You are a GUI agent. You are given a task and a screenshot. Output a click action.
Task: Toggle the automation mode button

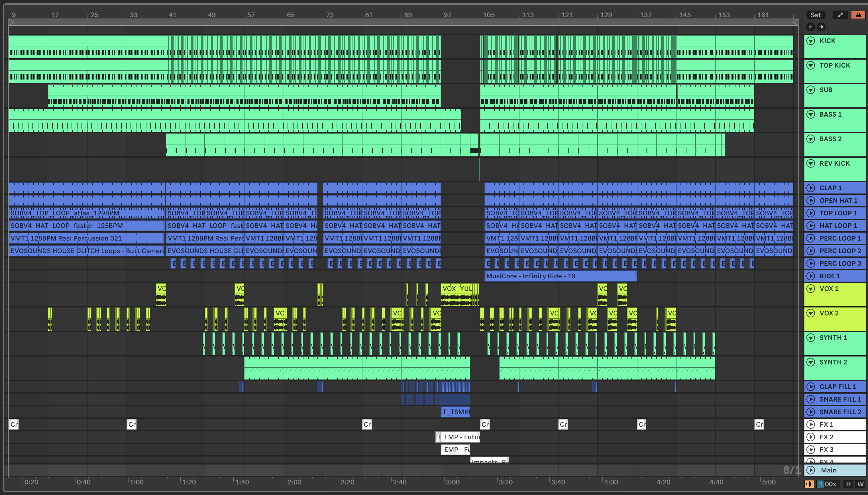point(840,15)
